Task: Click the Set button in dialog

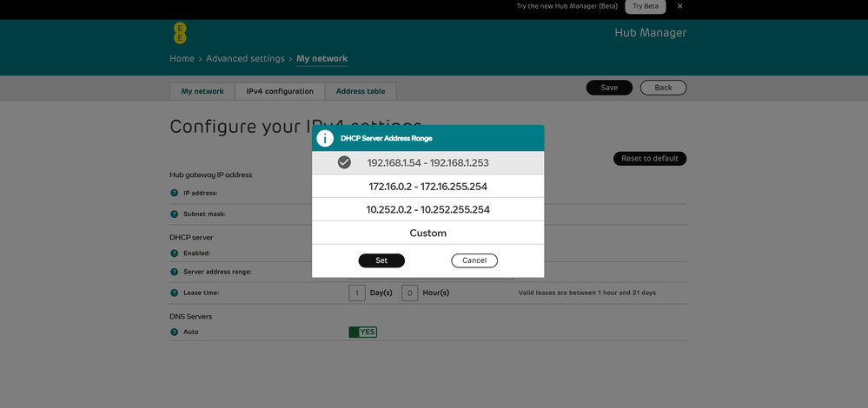Action: (381, 260)
